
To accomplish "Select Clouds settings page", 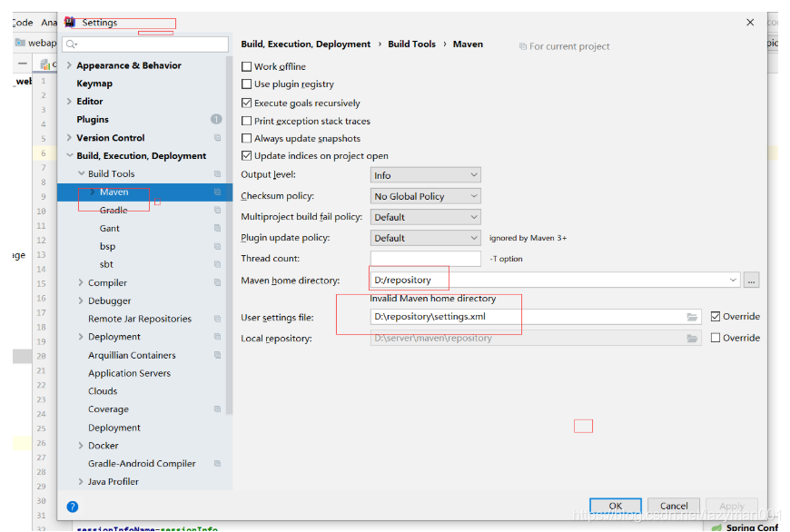I will (103, 391).
